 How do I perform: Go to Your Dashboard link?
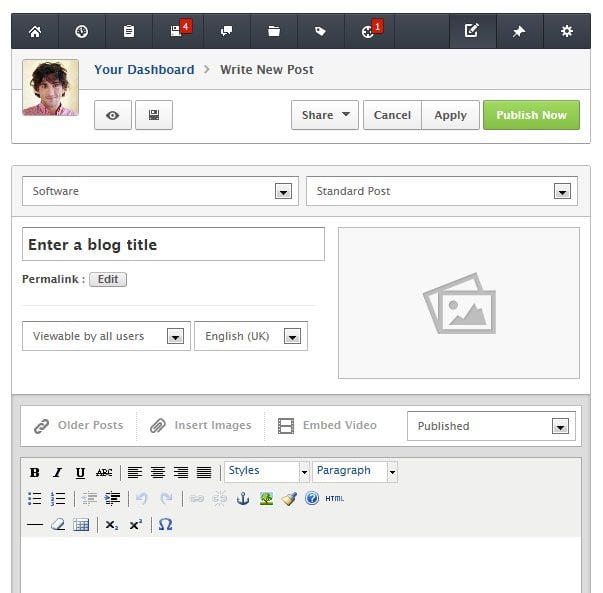tap(144, 69)
